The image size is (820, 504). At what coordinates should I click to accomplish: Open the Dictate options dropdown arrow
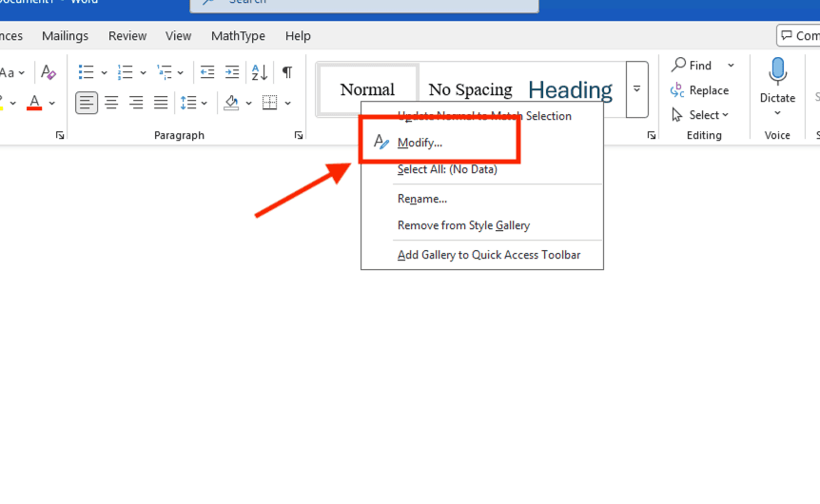point(777,113)
